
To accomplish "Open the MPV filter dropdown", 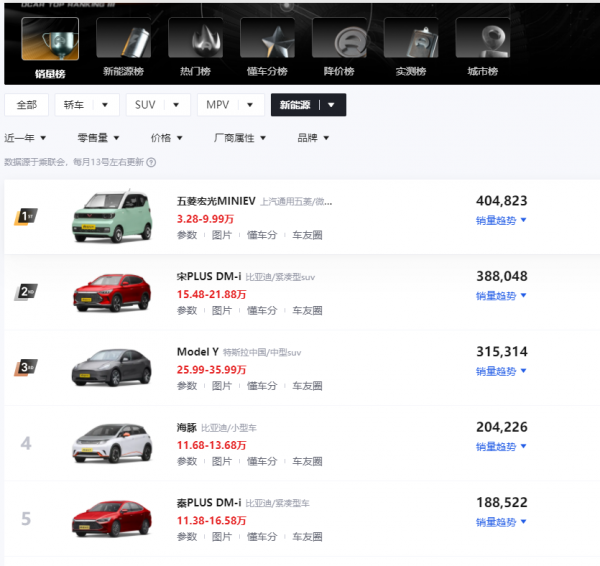I will click(230, 105).
